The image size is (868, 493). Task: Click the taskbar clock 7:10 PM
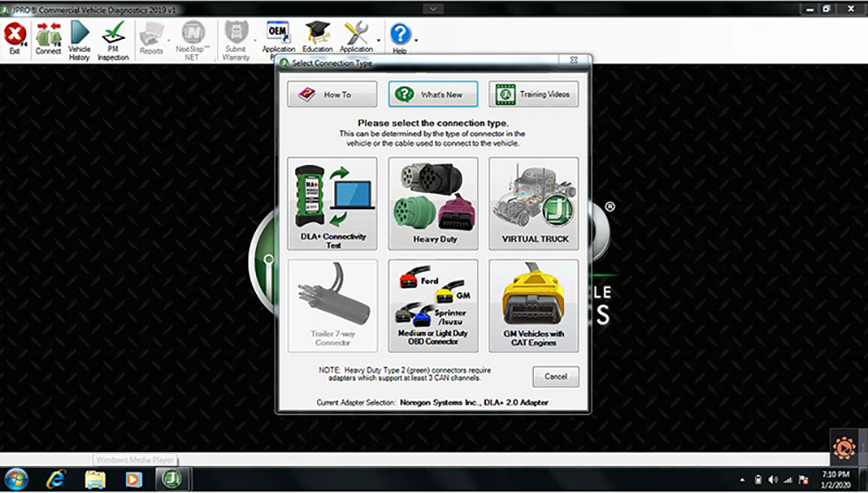tap(836, 474)
